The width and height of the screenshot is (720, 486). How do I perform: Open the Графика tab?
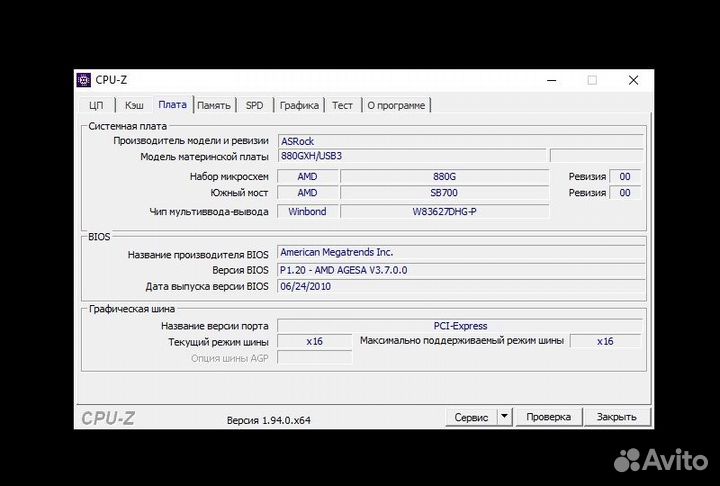pyautogui.click(x=299, y=105)
